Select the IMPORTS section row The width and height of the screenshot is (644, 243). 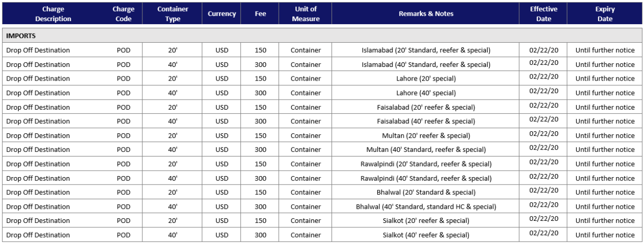322,36
